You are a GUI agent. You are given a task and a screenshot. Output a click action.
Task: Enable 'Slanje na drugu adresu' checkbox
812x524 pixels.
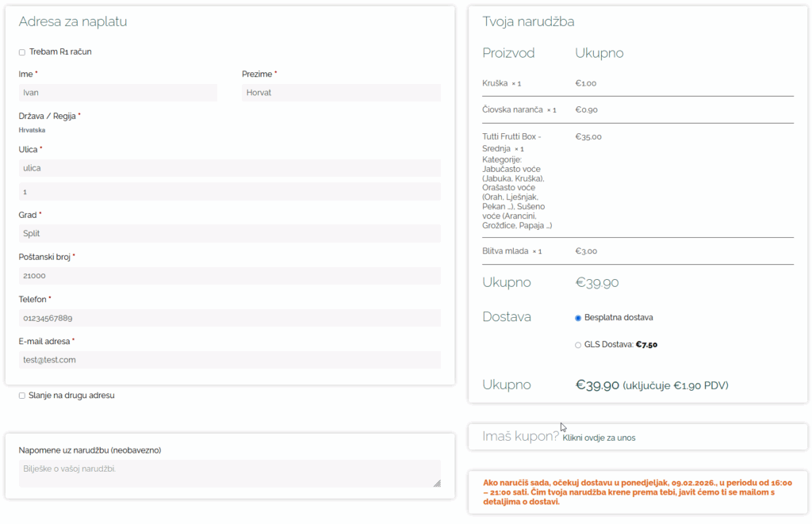(22, 396)
